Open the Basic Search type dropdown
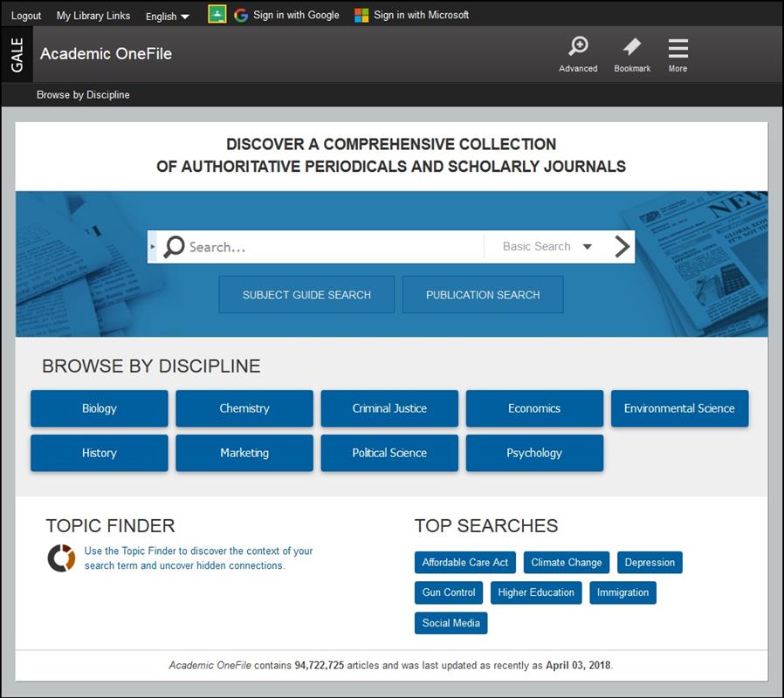The height and width of the screenshot is (698, 784). tap(547, 246)
